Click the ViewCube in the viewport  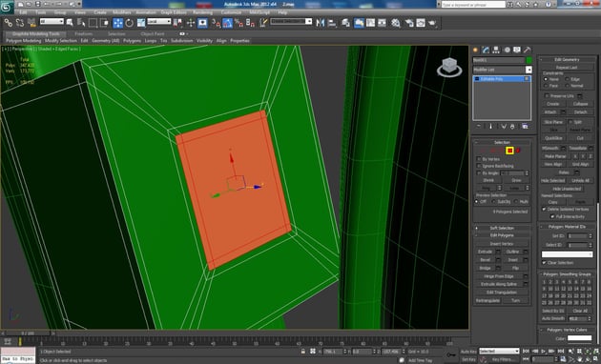[x=449, y=67]
